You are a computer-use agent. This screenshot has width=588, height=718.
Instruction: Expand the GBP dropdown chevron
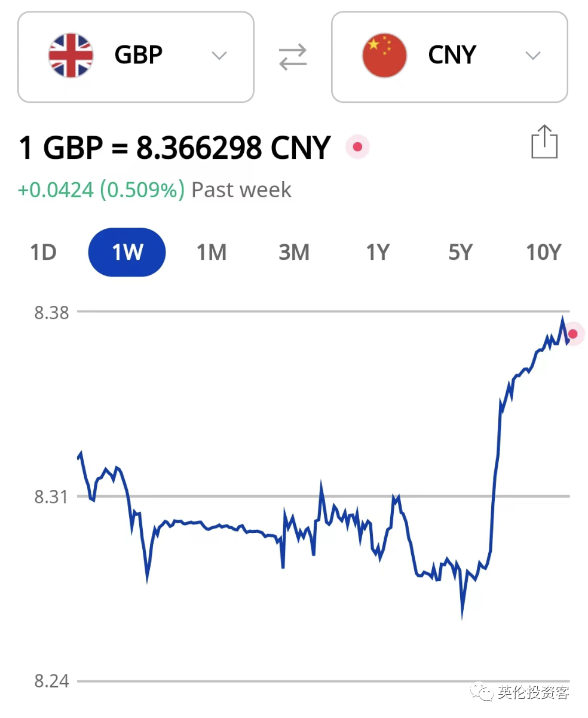[219, 56]
